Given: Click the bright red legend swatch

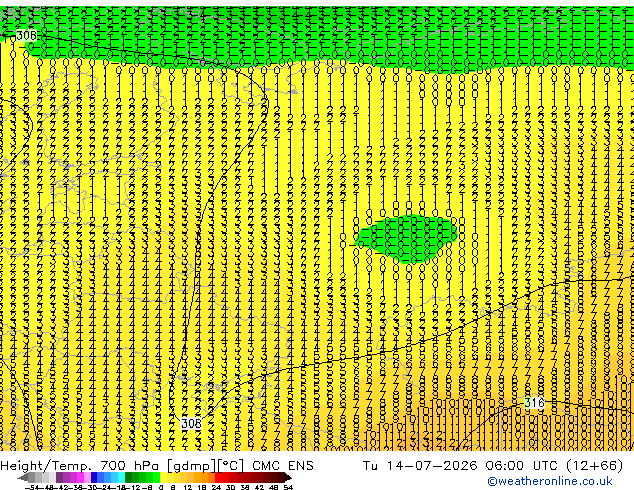Looking at the screenshot, I should click(x=218, y=477).
